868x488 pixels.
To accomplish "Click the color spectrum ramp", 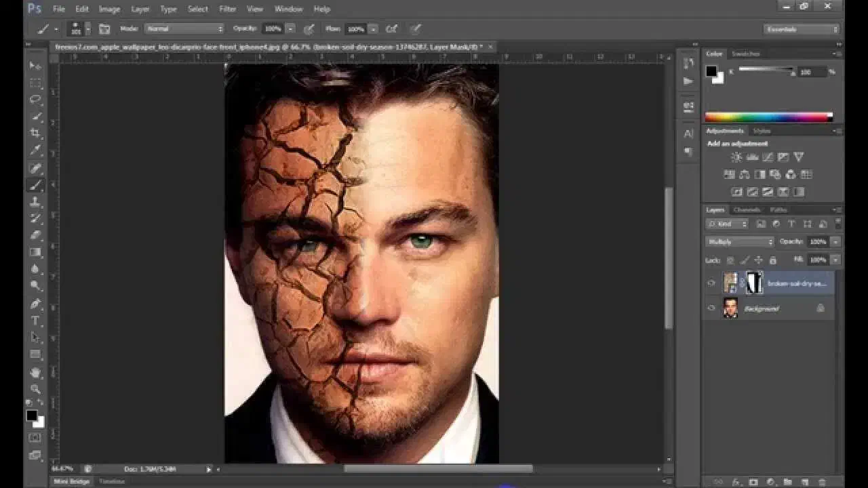I will tap(768, 117).
